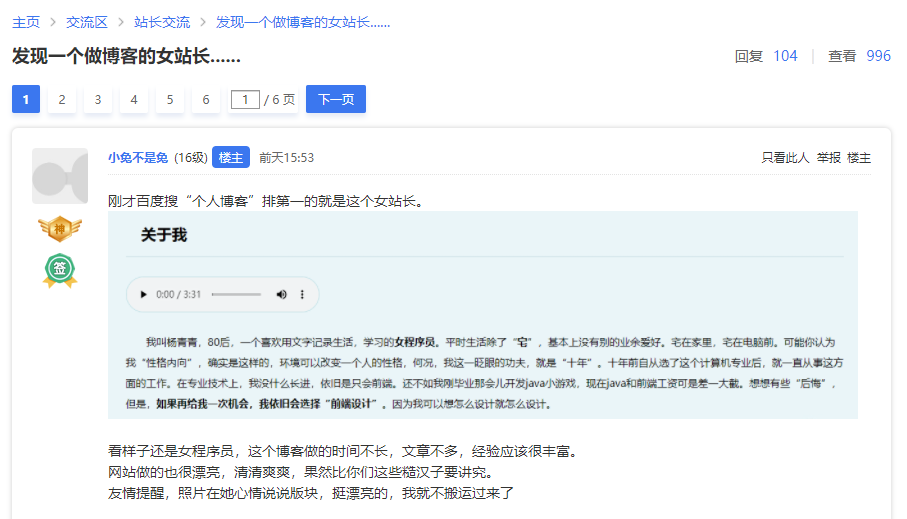Open the audio player three-dot menu
This screenshot has width=907, height=519.
[303, 295]
